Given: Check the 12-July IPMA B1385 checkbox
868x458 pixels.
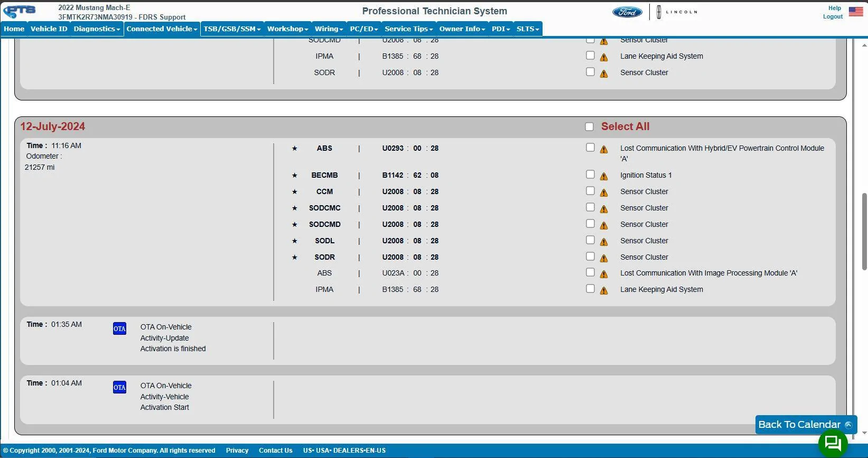Looking at the screenshot, I should pyautogui.click(x=590, y=289).
